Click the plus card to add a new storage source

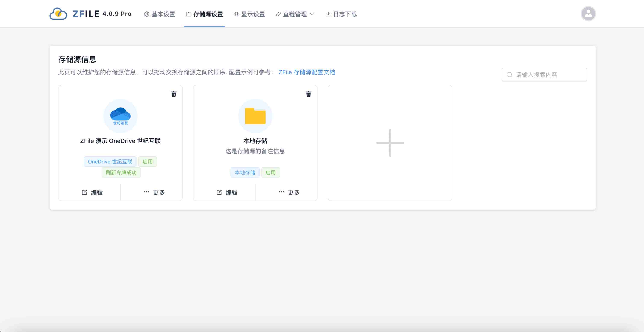pyautogui.click(x=390, y=143)
